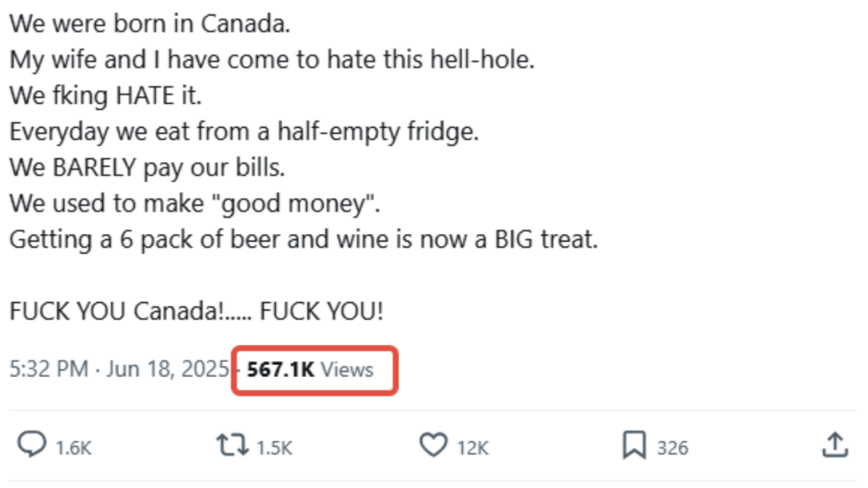Click the line about beer and wine treat
The image size is (868, 488).
(304, 240)
